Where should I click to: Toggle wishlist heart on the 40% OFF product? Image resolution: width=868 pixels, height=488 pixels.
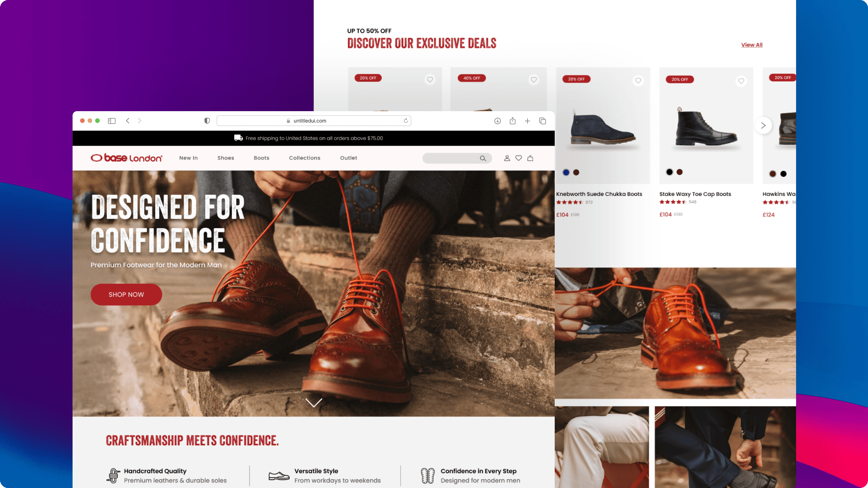(534, 80)
